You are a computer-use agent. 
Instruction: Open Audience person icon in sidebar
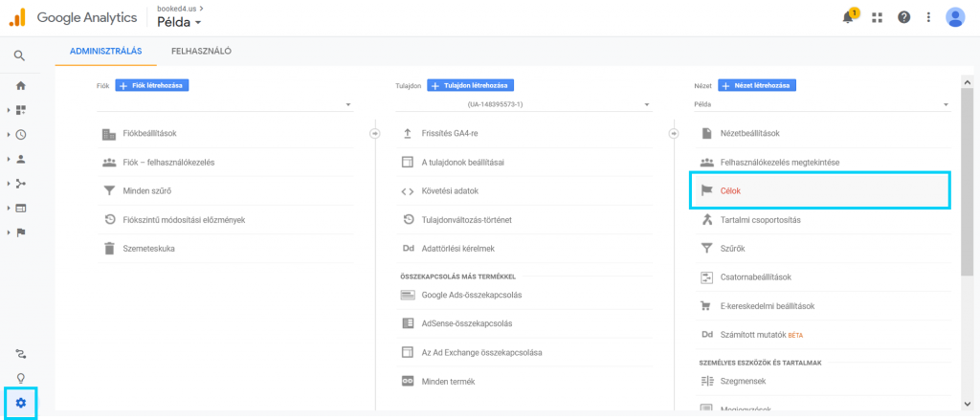(x=21, y=159)
